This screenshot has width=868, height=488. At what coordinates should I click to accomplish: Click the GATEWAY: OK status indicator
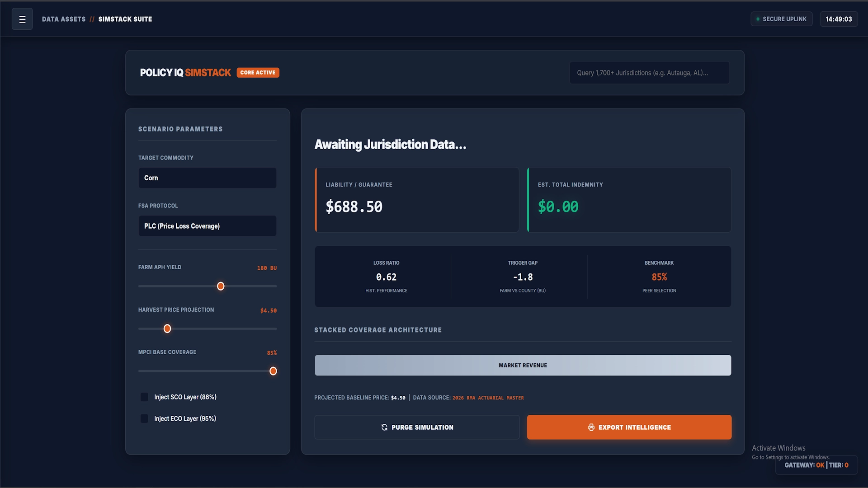[804, 465]
